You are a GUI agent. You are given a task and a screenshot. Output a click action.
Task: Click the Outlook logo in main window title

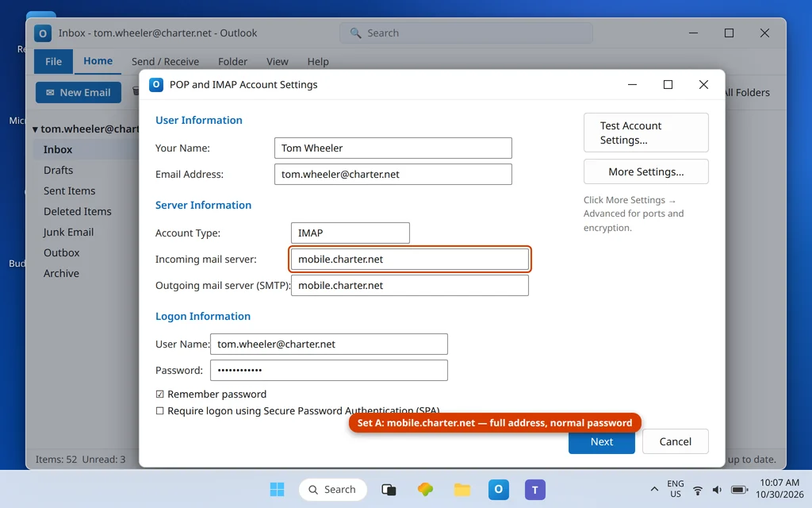[x=43, y=33]
